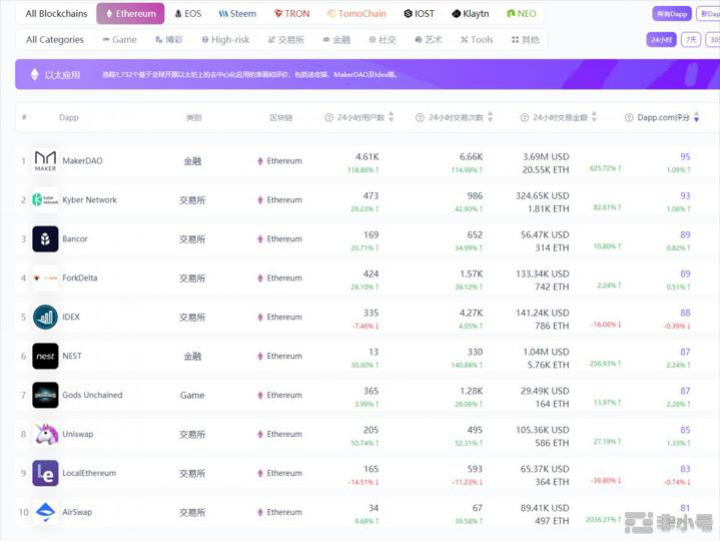Open the LocalEthereum logo icon
This screenshot has width=720, height=541.
coord(45,473)
